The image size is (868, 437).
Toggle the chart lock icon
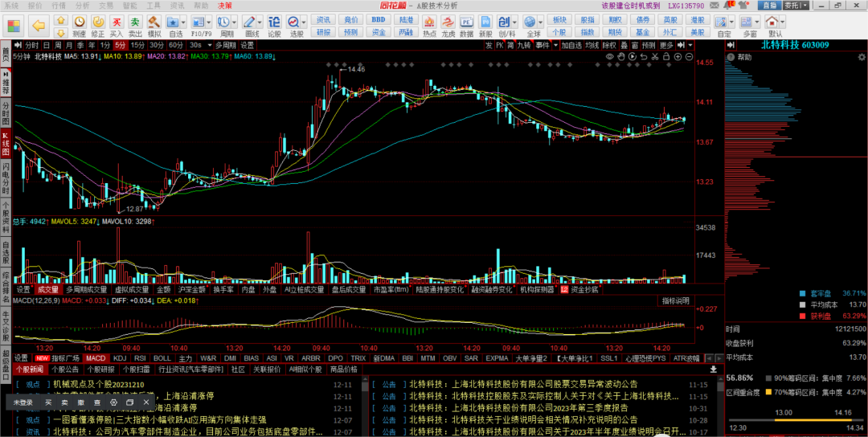click(666, 56)
